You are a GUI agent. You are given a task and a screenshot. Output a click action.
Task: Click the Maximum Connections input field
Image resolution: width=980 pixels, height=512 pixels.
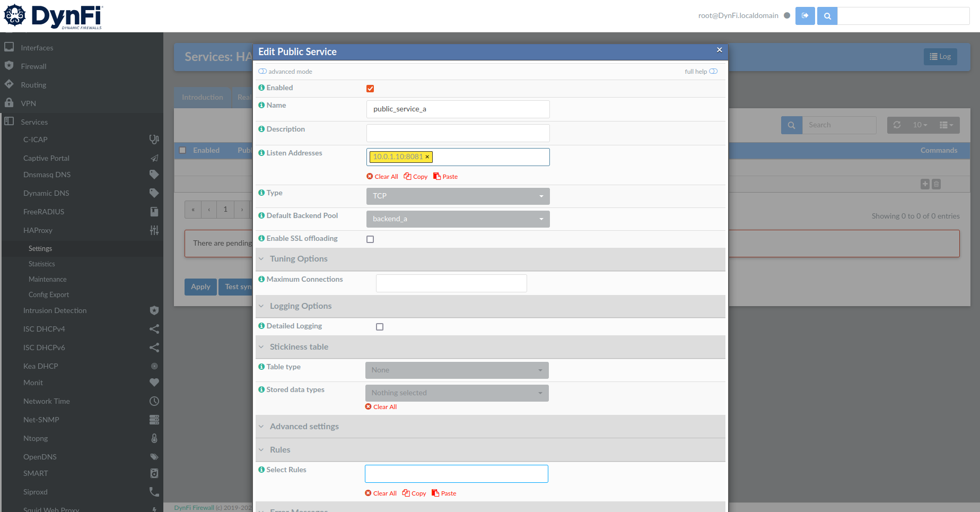(451, 283)
